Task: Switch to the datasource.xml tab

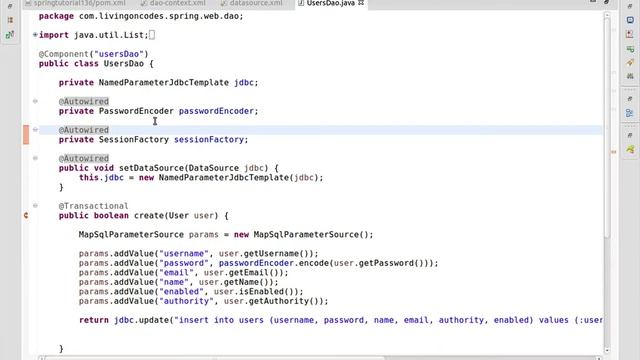Action: [252, 3]
